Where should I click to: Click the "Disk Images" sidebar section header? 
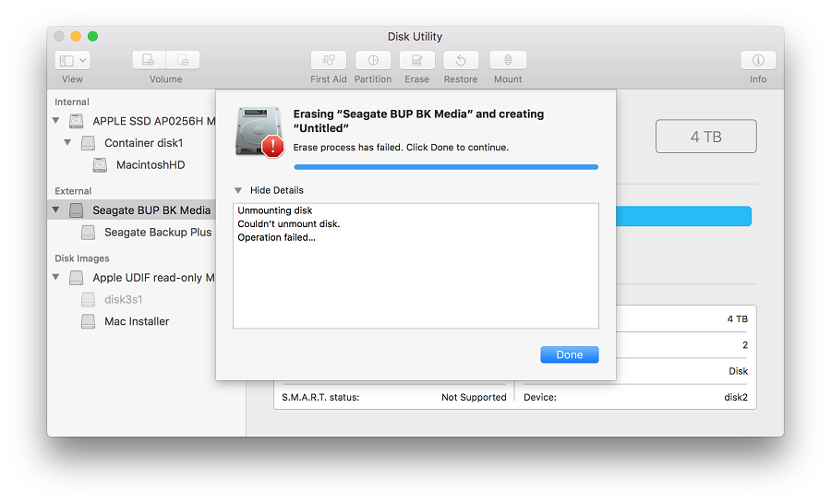[81, 258]
